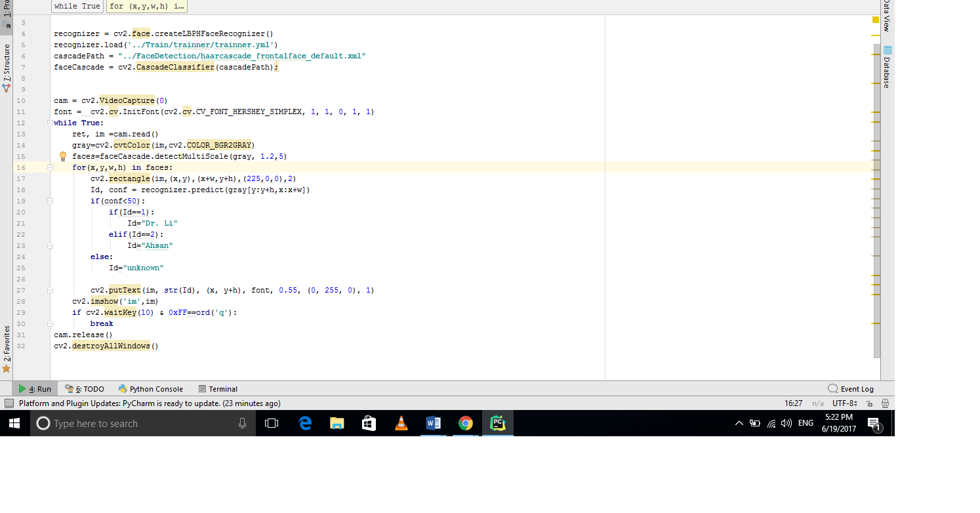
Task: Click the tool window quick access icon
Action: pyautogui.click(x=9, y=403)
